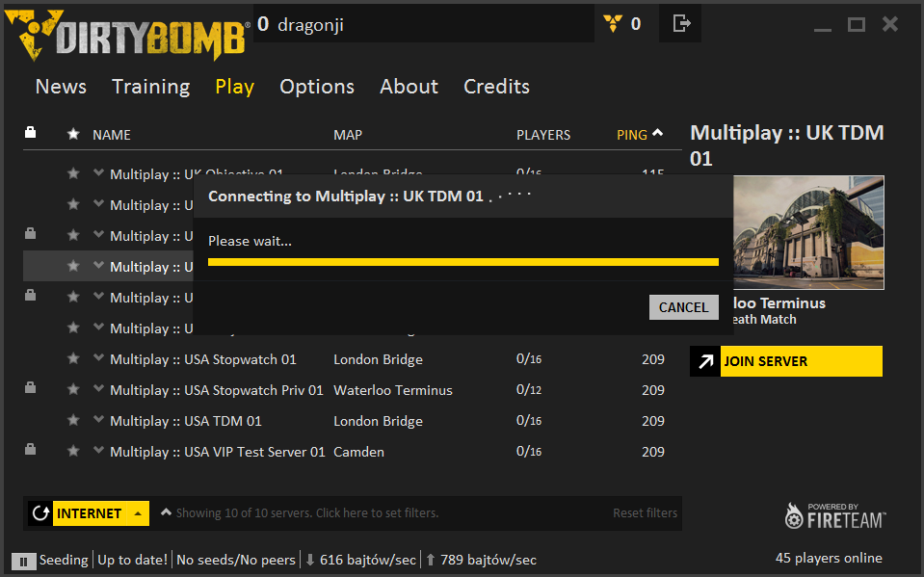Click the yellow connection progress bar
This screenshot has height=577, width=924.
pos(462,262)
